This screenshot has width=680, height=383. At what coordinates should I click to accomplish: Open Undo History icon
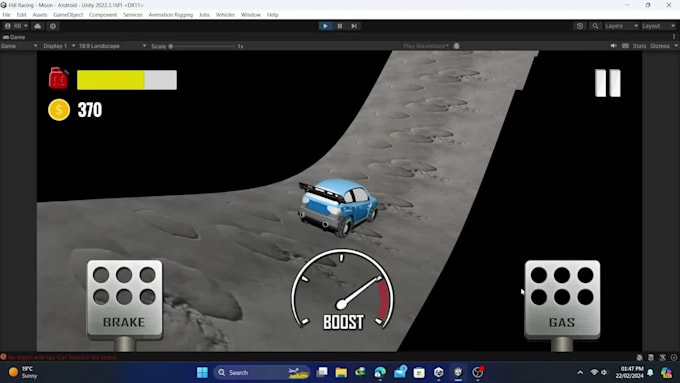pos(580,26)
